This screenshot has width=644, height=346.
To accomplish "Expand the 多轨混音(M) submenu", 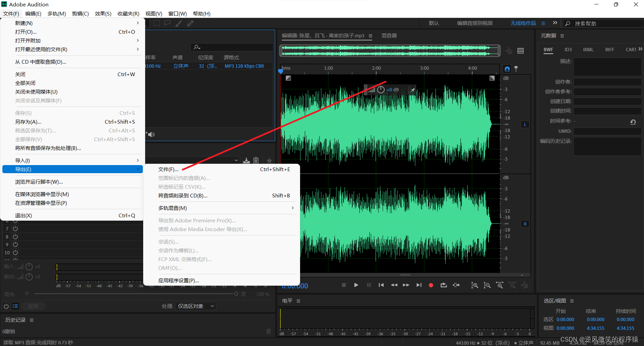I will pyautogui.click(x=293, y=208).
